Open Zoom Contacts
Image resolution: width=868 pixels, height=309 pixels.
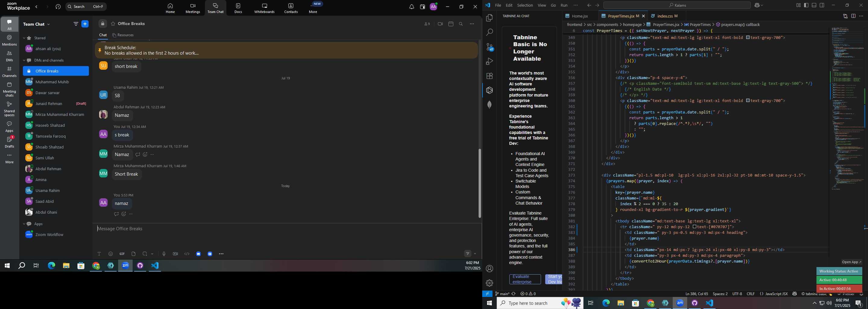coord(291,8)
